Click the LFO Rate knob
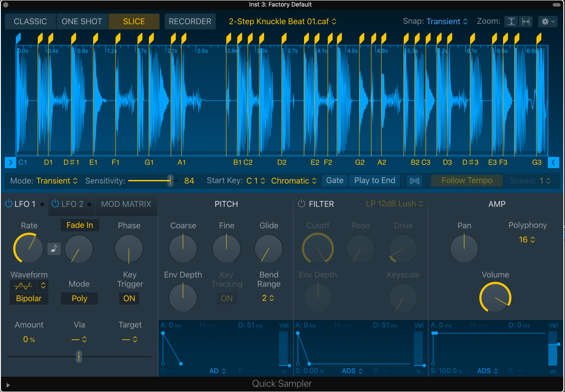The width and height of the screenshot is (565, 392). click(29, 248)
